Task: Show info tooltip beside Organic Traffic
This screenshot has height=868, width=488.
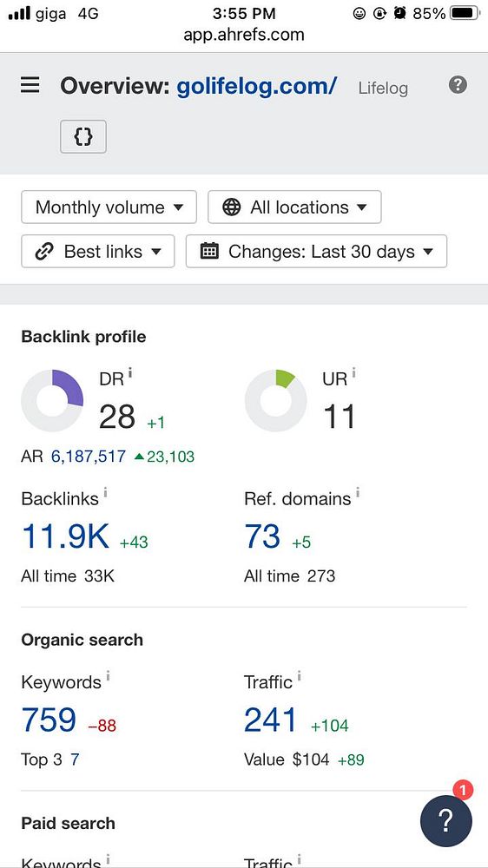Action: click(x=299, y=676)
